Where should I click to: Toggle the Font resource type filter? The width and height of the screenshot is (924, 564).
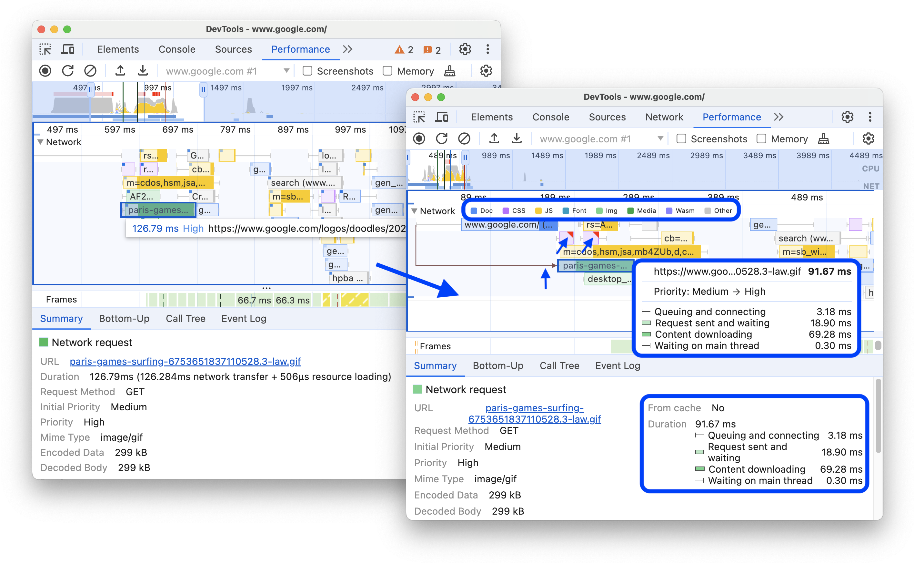point(569,211)
